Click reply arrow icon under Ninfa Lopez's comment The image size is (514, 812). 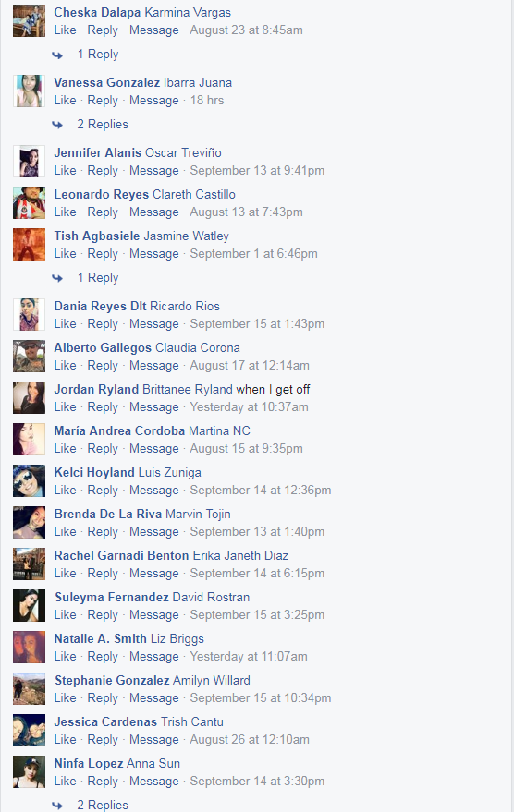[57, 806]
